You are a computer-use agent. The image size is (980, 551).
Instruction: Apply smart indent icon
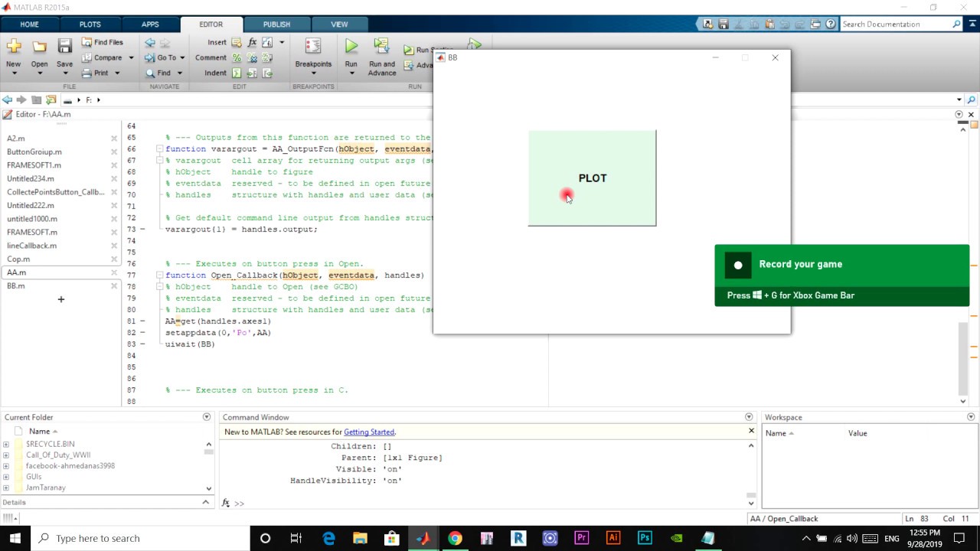pyautogui.click(x=237, y=73)
